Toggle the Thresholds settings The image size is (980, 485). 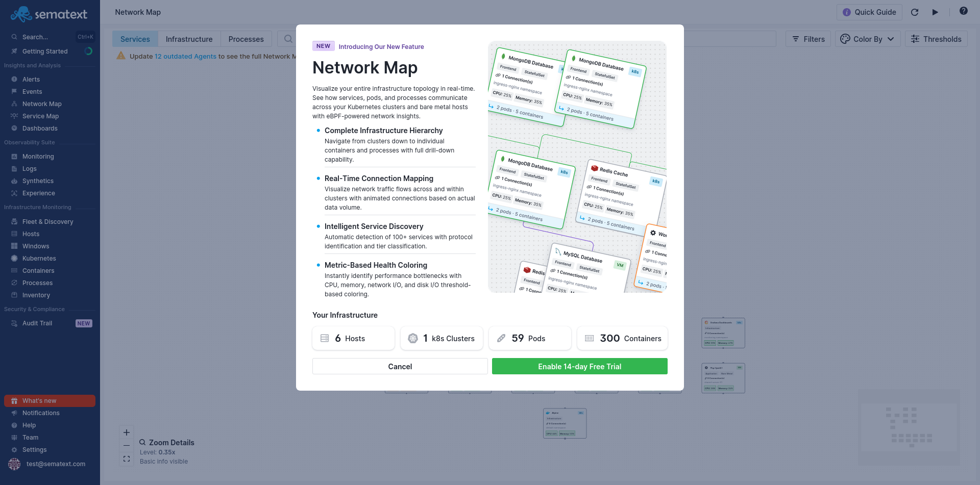tap(936, 39)
